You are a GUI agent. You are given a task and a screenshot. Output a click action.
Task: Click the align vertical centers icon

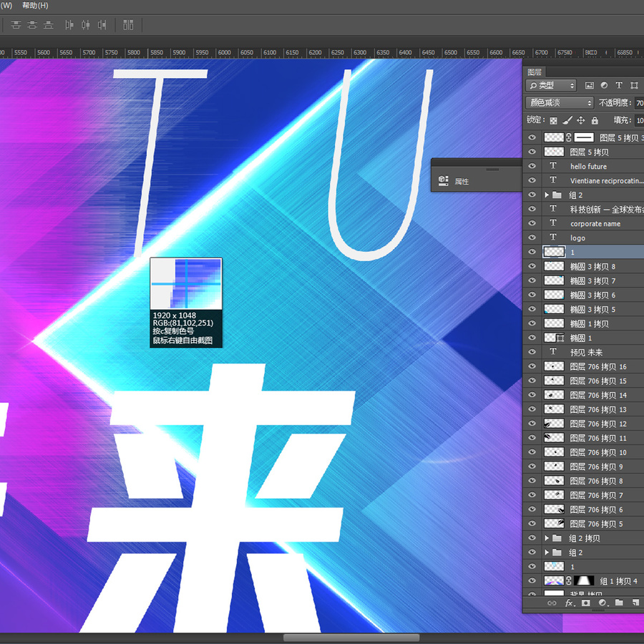coord(32,25)
